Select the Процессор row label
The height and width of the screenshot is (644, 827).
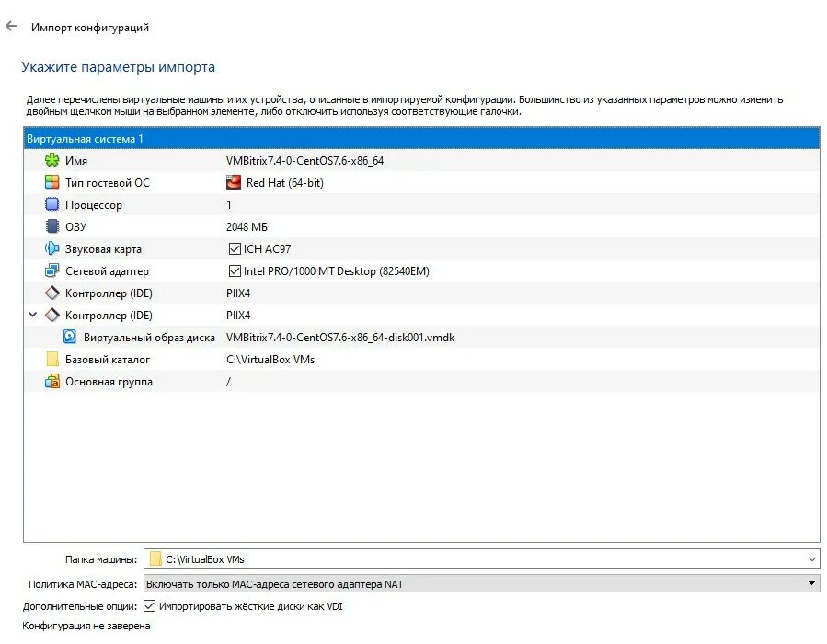click(93, 205)
